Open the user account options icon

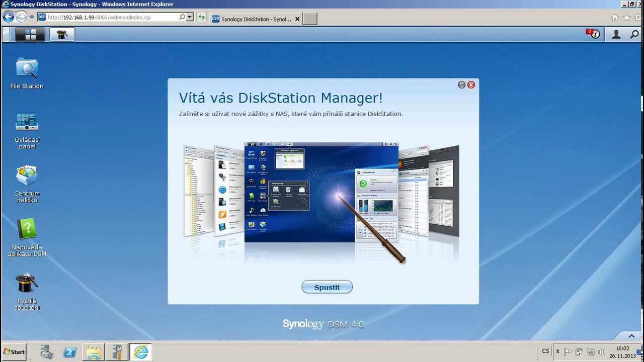click(x=616, y=34)
